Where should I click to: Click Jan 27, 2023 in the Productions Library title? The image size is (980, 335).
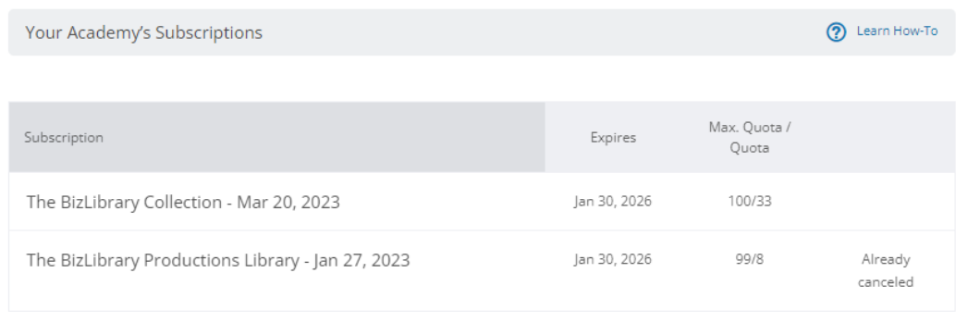pyautogui.click(x=361, y=260)
